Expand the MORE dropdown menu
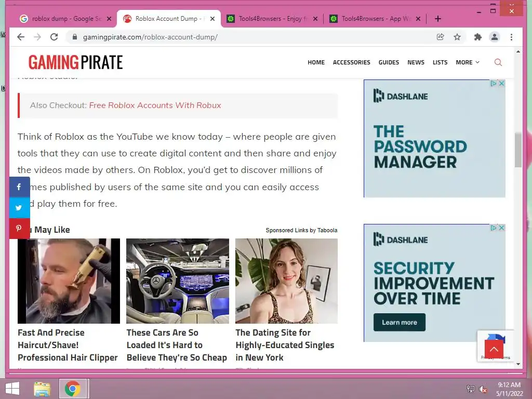This screenshot has width=532, height=399. point(468,62)
